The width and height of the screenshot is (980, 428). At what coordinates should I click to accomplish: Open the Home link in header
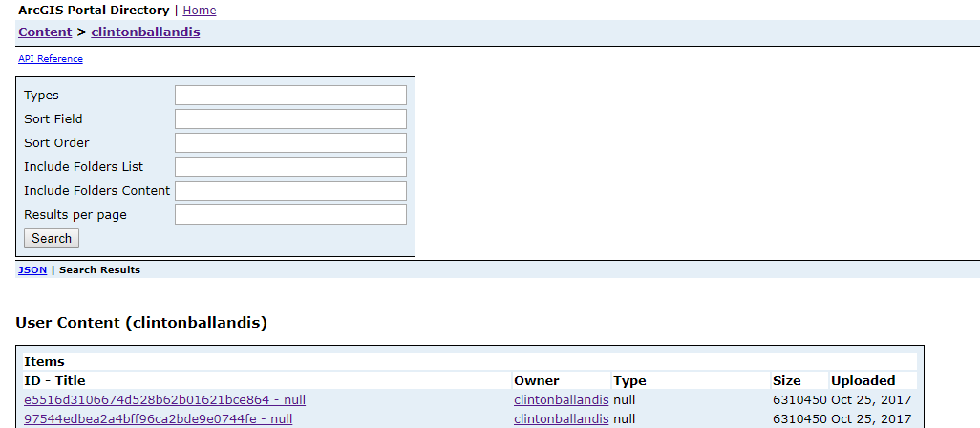(x=200, y=10)
